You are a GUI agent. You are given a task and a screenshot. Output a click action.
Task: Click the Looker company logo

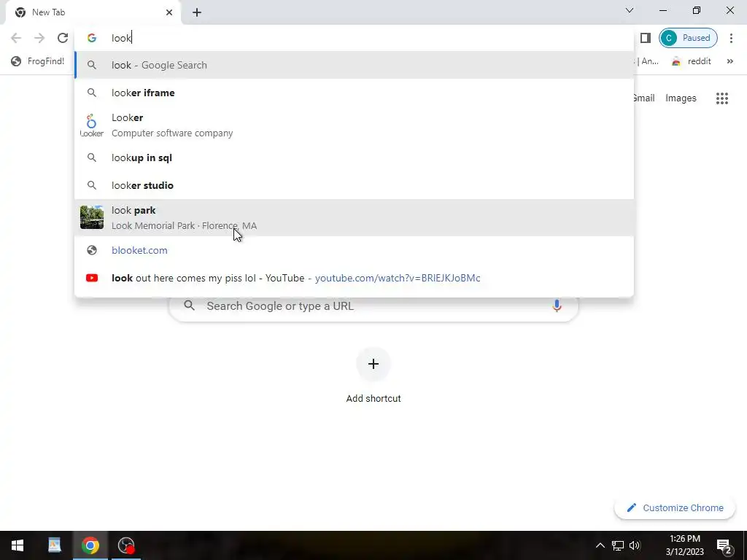click(x=91, y=125)
